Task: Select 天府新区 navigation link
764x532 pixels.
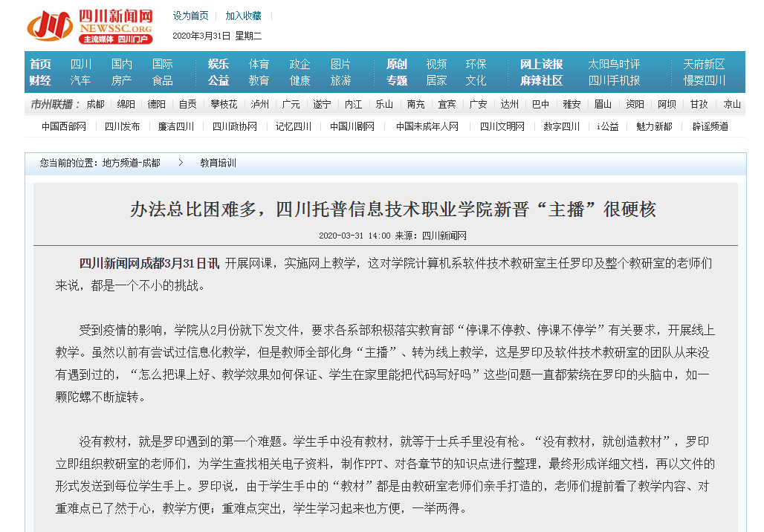Action: [704, 65]
